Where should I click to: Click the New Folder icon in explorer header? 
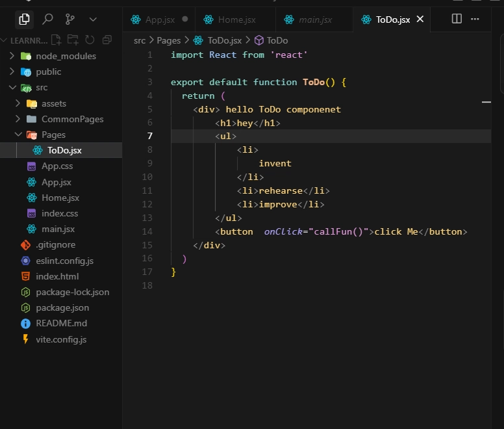pos(73,40)
